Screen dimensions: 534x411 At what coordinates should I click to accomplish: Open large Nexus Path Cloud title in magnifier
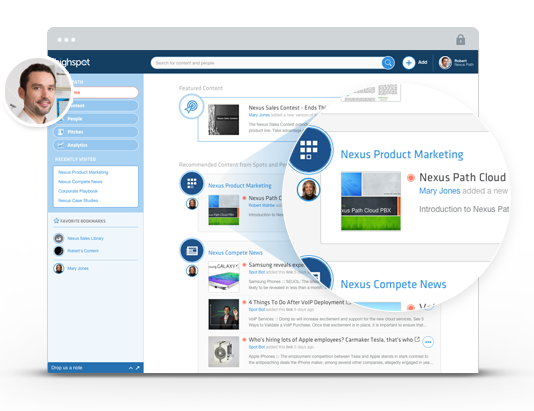coord(462,177)
